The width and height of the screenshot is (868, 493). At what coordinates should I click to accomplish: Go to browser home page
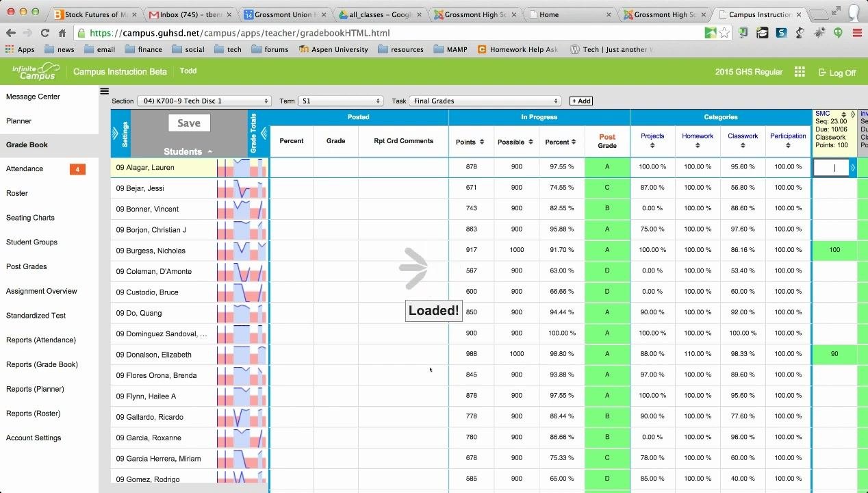[62, 33]
